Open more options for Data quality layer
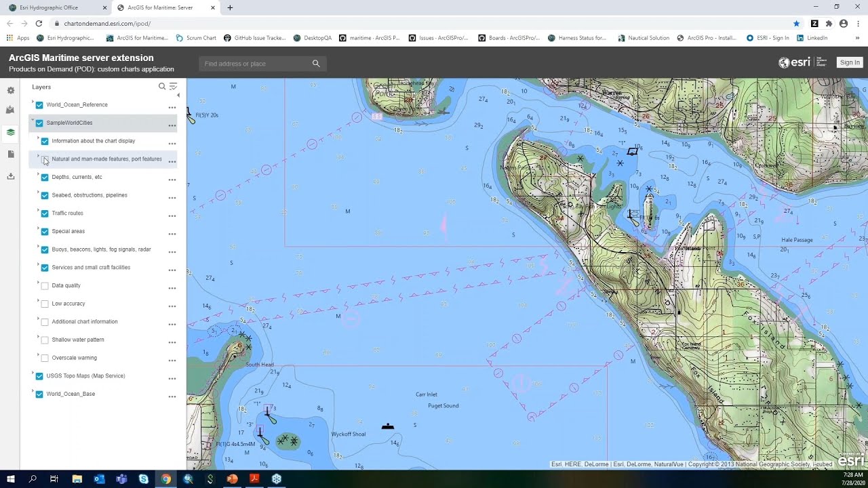The image size is (868, 488). (x=172, y=288)
